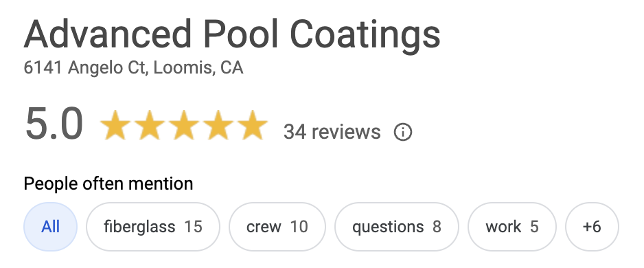Viewport: 644px width, 268px height.
Task: Click the count 15 in fiberglass chip
Action: click(x=193, y=227)
